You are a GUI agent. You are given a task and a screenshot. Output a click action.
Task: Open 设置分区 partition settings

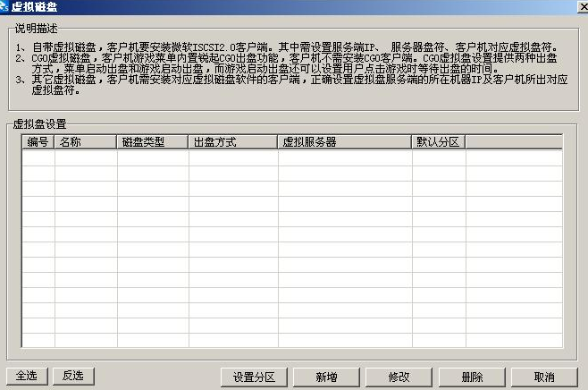tap(254, 377)
